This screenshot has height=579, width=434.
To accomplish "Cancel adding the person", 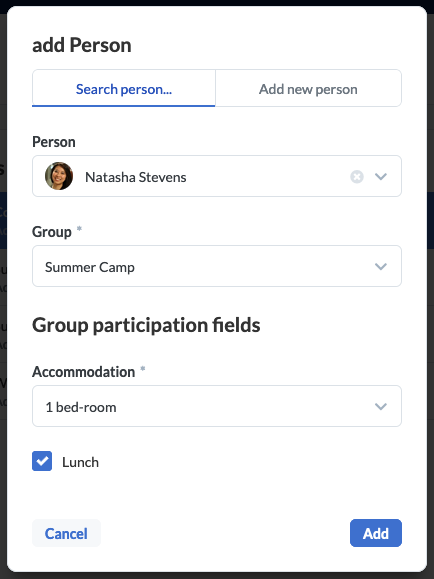I will click(x=66, y=533).
